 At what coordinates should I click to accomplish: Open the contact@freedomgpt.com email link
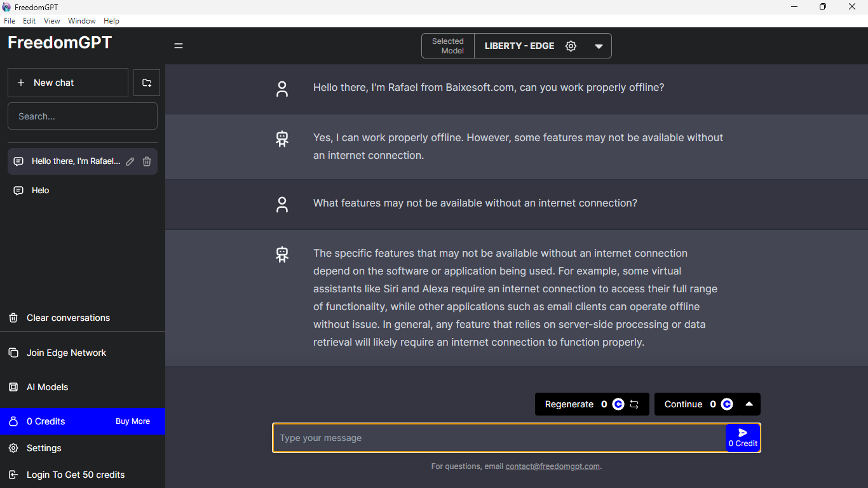pos(553,466)
